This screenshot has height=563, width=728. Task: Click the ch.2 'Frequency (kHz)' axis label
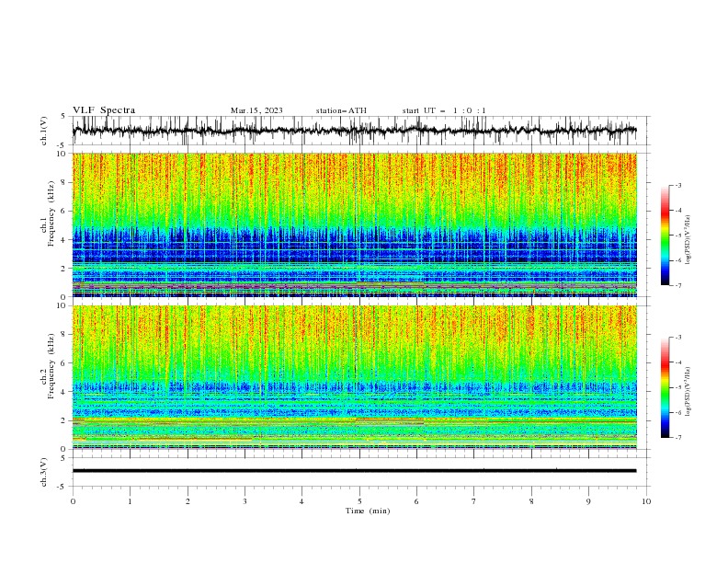51,365
